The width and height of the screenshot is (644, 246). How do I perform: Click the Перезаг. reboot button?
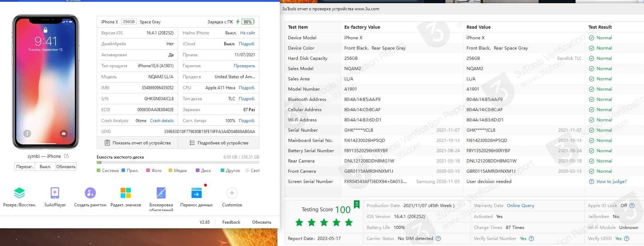pyautogui.click(x=24, y=166)
